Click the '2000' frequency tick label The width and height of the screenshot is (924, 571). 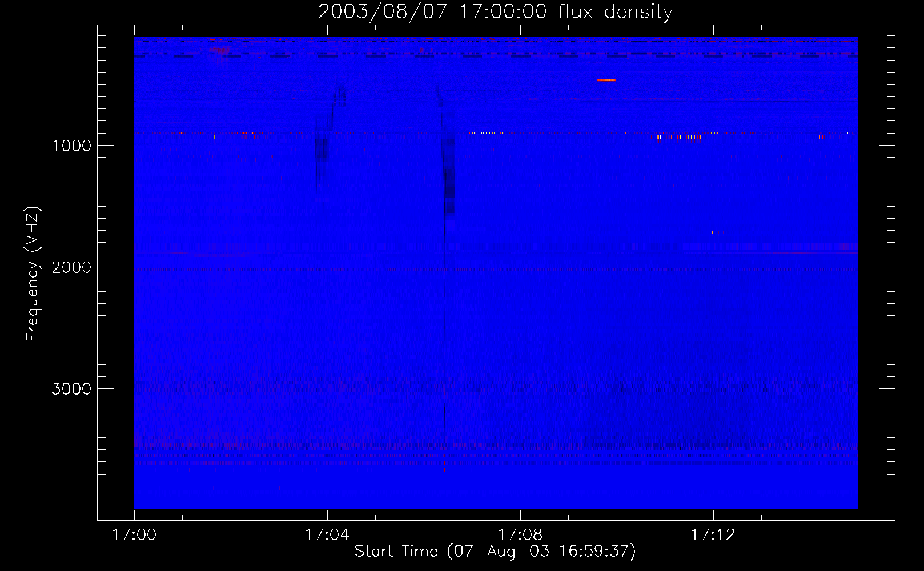tap(71, 267)
